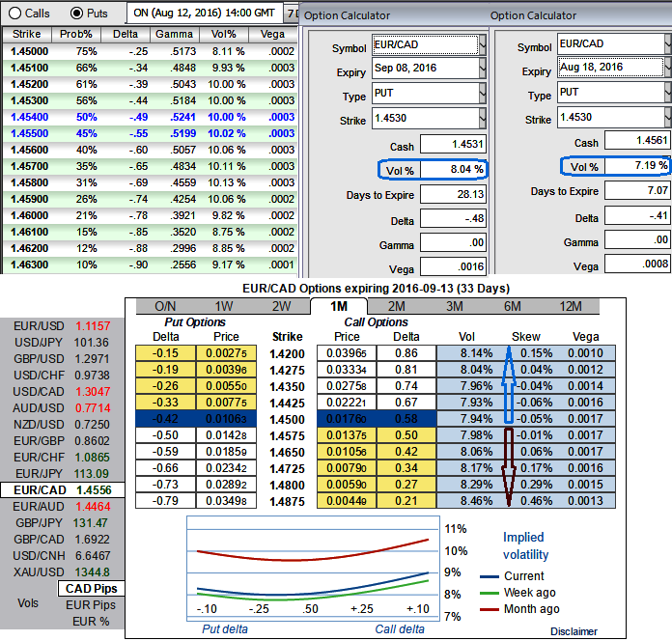Viewport: 672px width, 641px height.
Task: Switch to the 3M expiry tab
Action: [453, 306]
